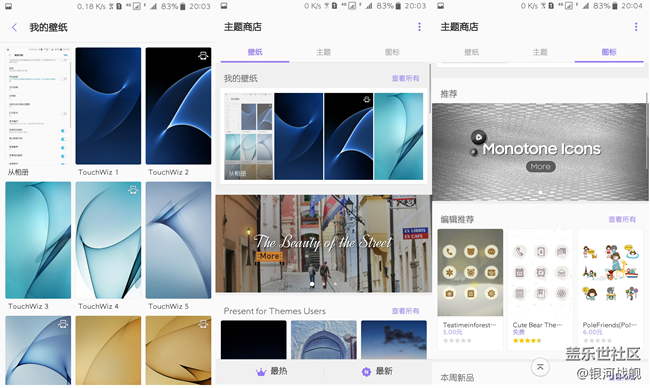Open the 从相册 thumbnail in the store's 我的壁纸 strip
The height and width of the screenshot is (388, 650).
[249, 136]
